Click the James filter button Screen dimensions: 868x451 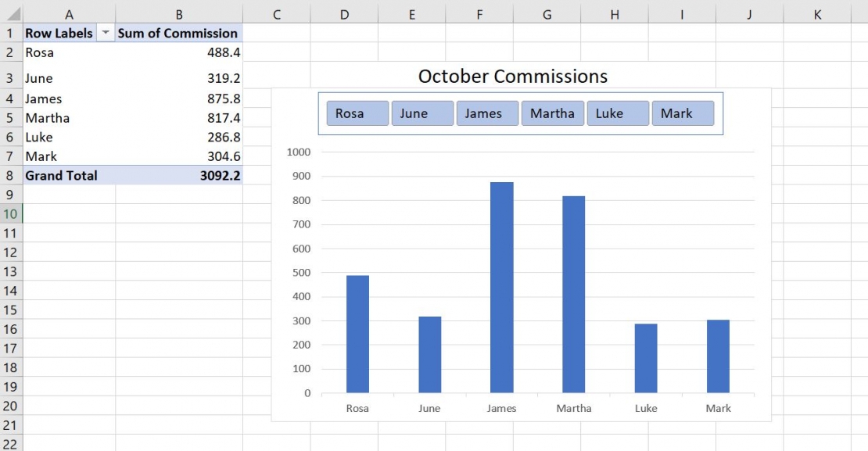[x=486, y=113]
